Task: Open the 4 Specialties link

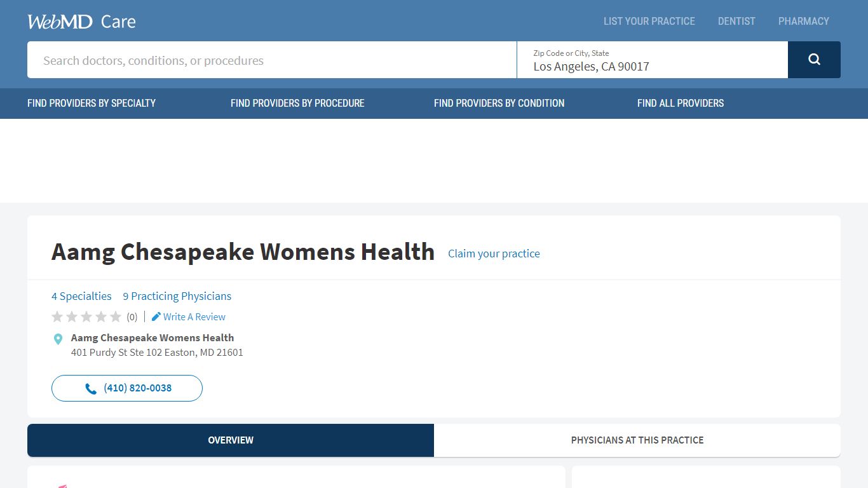Action: pos(81,296)
